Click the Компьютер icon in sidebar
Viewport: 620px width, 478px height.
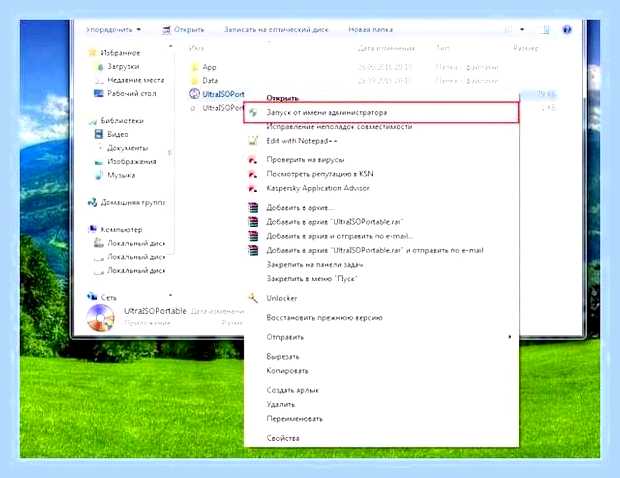coord(93,229)
